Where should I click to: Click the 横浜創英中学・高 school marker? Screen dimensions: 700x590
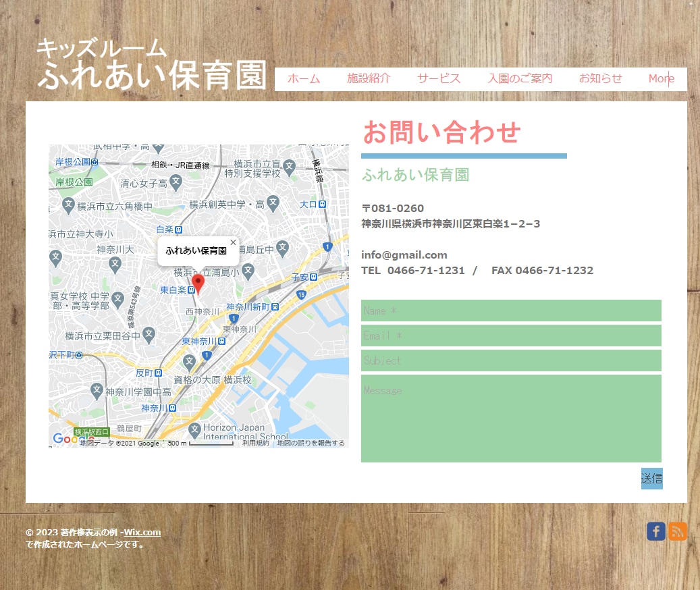[x=273, y=203]
